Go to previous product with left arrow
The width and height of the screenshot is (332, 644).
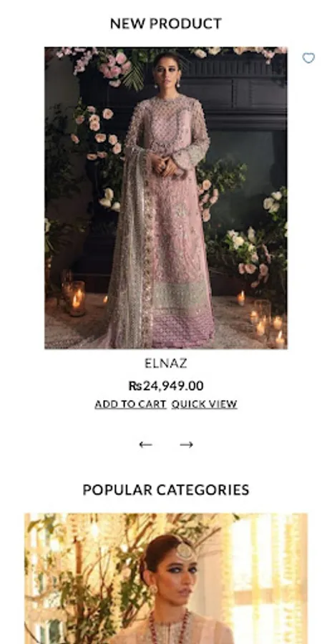[145, 444]
